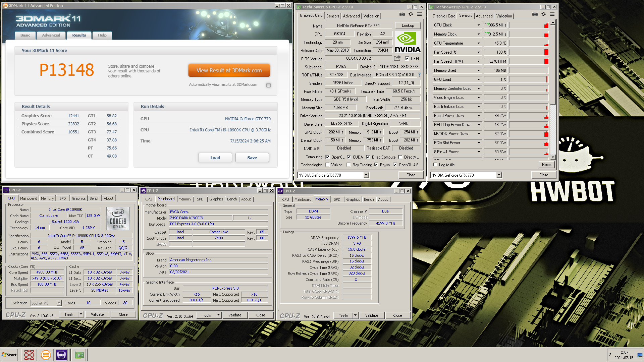
Task: Click sensors list scrollbar down arrow
Action: click(x=553, y=157)
